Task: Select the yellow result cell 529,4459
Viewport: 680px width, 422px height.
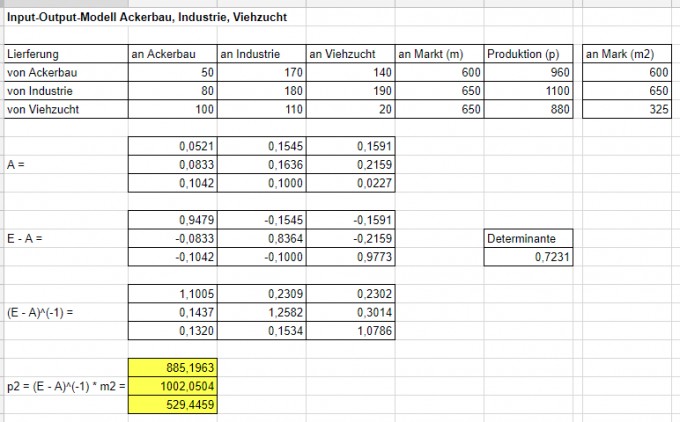Action: tap(173, 405)
